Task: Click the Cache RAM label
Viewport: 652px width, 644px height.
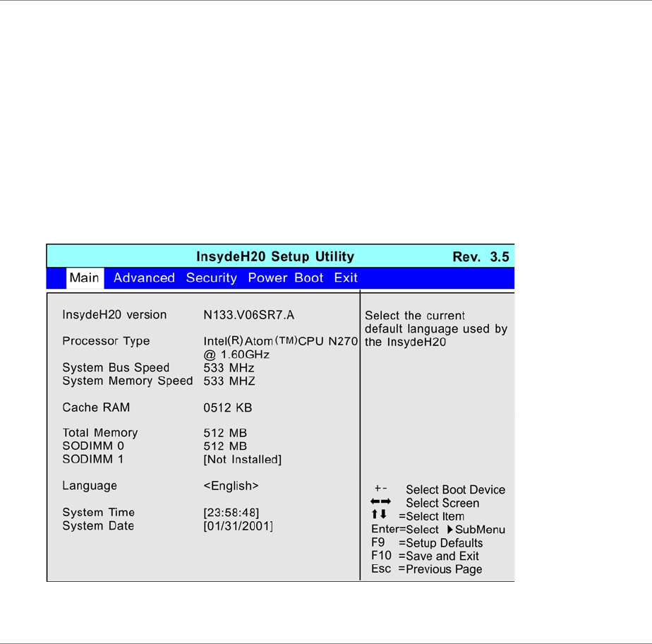Action: [x=96, y=407]
